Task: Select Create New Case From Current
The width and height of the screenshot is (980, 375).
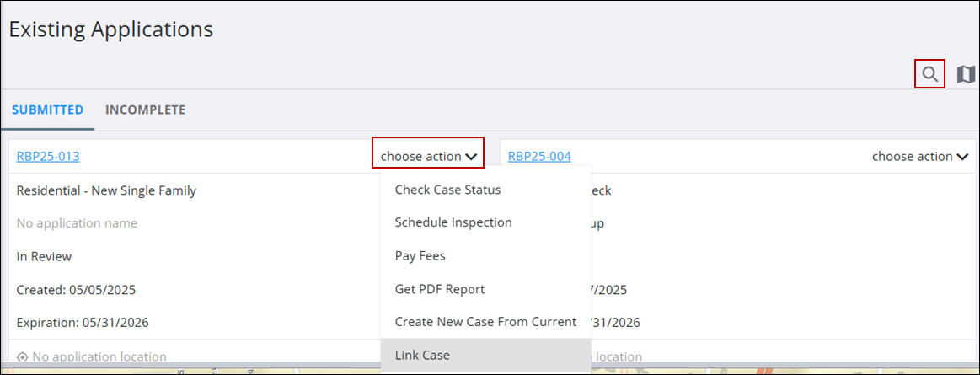Action: (x=485, y=322)
